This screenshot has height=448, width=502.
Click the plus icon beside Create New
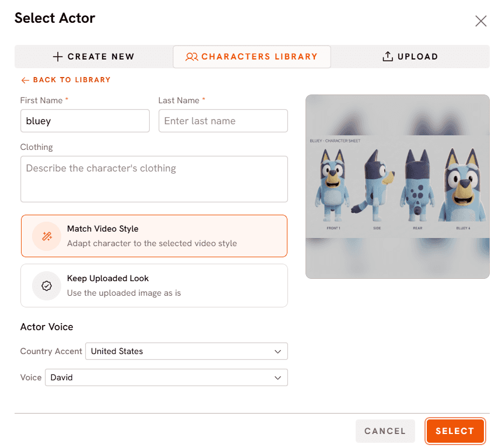58,57
